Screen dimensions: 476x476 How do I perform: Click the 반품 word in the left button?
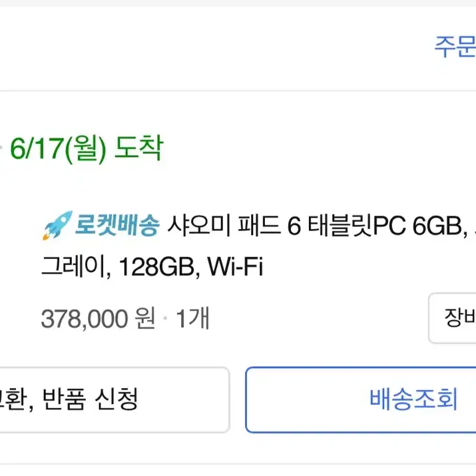point(65,399)
